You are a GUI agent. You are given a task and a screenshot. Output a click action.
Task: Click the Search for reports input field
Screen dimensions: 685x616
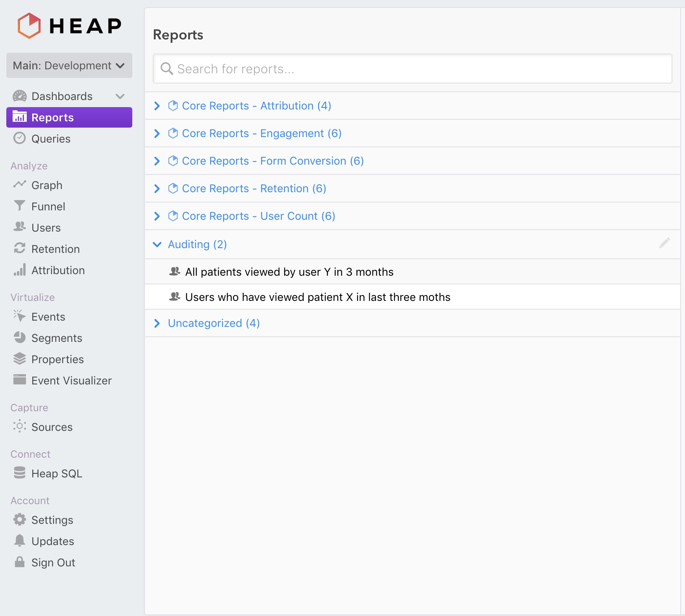pos(412,69)
